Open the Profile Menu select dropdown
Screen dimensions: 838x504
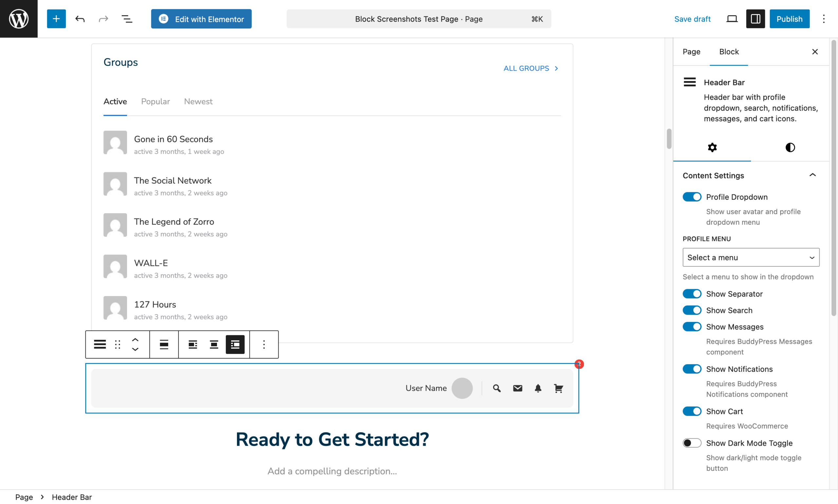tap(751, 257)
